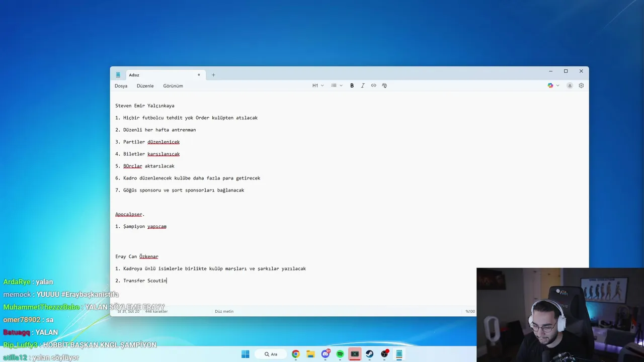Click the Düz metin status entry

click(224, 311)
